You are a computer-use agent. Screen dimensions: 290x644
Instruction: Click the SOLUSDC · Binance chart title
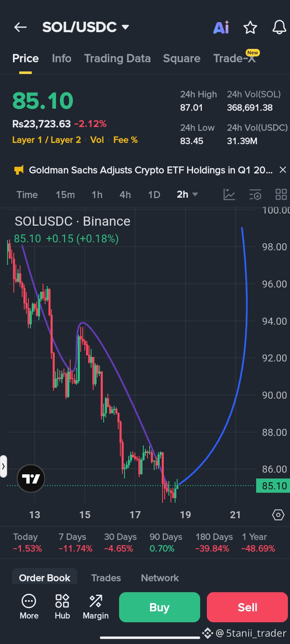72,221
